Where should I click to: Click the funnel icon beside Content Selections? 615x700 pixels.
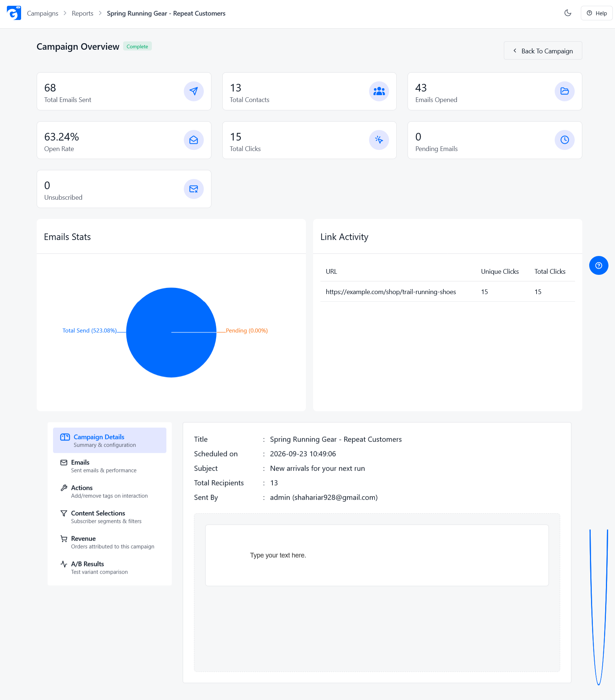click(64, 513)
